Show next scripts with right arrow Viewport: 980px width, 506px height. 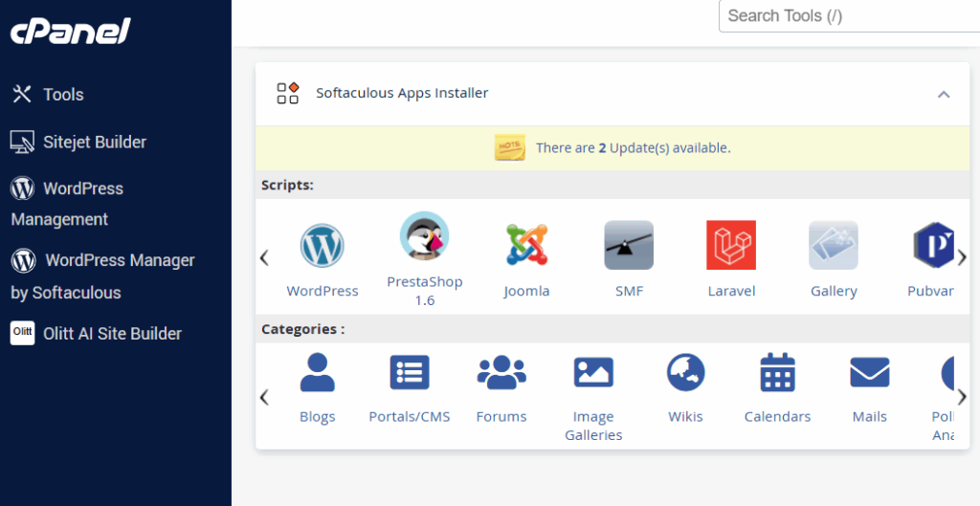[x=962, y=257]
